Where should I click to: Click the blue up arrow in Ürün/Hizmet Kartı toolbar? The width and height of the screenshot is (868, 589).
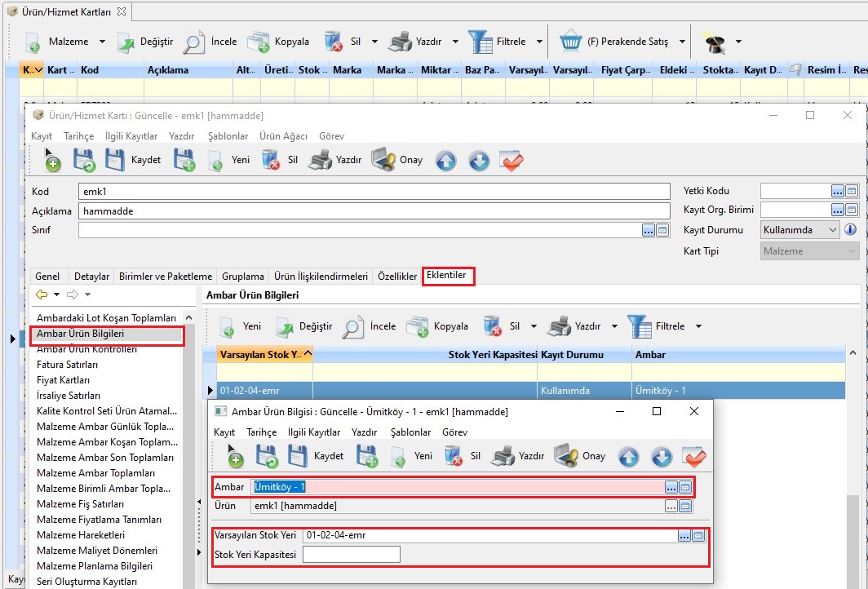click(445, 161)
